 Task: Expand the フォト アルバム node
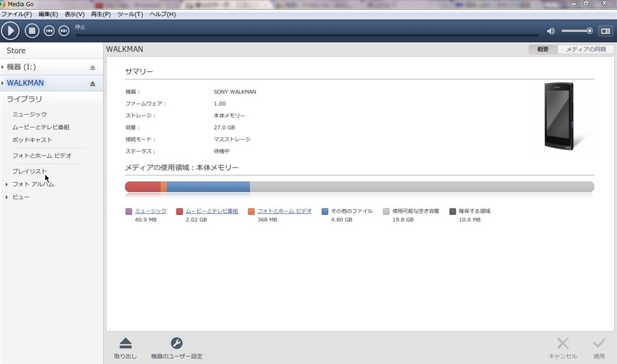[x=7, y=184]
